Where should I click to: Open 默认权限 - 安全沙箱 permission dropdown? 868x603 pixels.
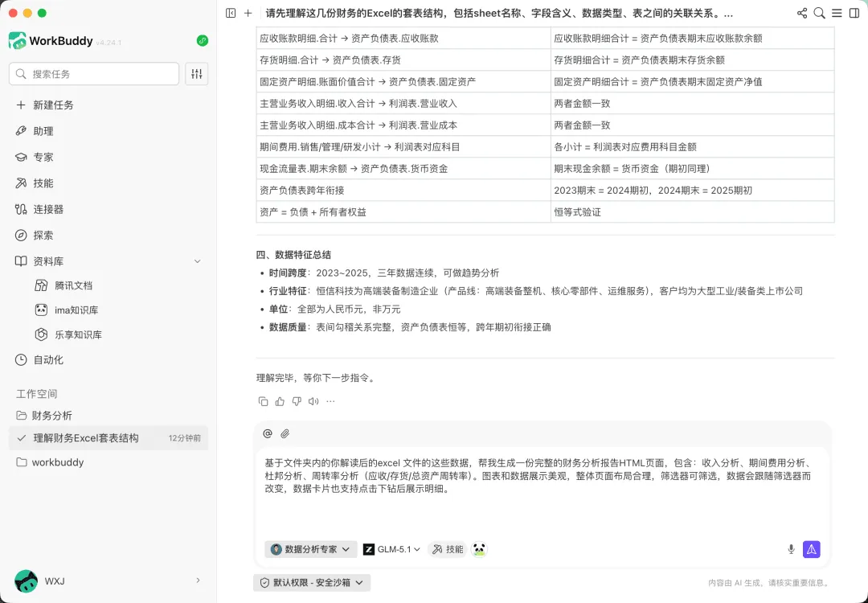click(x=312, y=583)
